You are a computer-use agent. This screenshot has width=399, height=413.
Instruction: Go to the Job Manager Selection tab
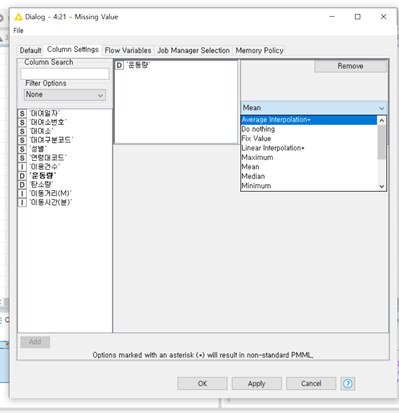pyautogui.click(x=193, y=50)
